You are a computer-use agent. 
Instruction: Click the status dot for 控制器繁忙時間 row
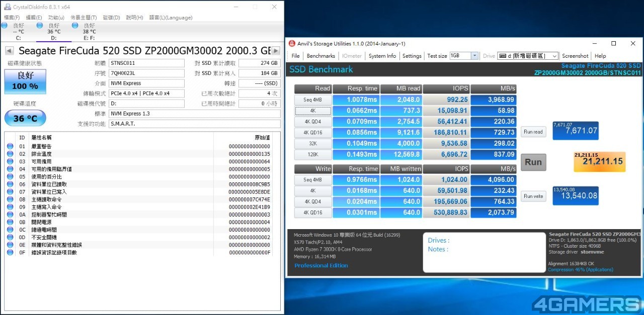pos(10,215)
